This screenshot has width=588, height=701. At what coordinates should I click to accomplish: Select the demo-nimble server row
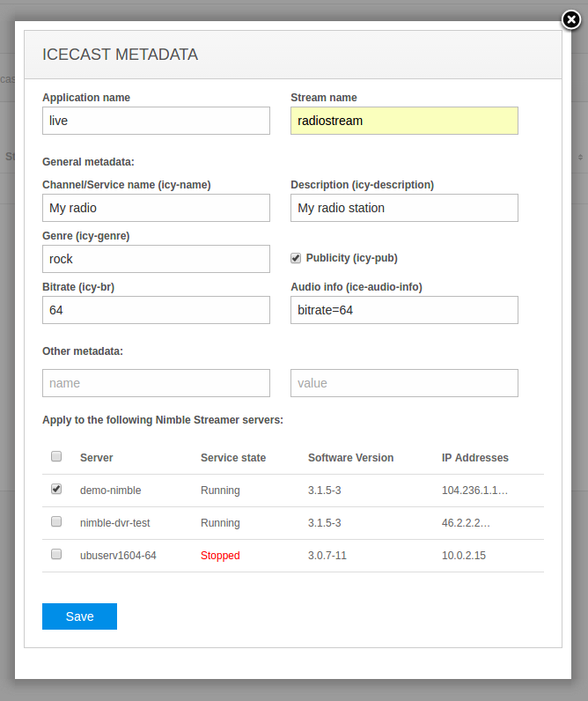(x=293, y=491)
